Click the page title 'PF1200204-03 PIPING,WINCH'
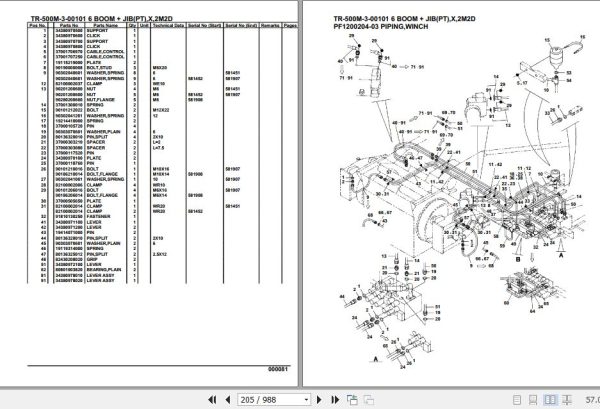The width and height of the screenshot is (600, 409). (381, 26)
